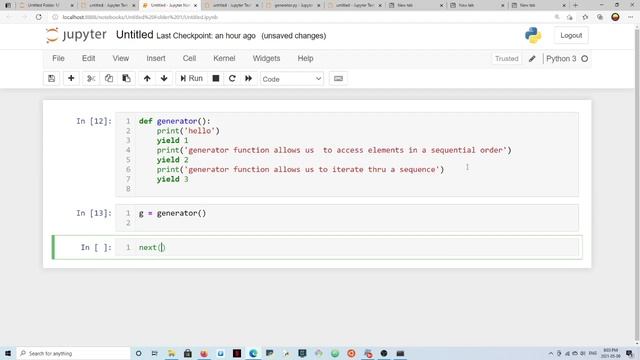Open Cortana circle icon on taskbar
The width and height of the screenshot is (640, 360).
(x=138, y=353)
